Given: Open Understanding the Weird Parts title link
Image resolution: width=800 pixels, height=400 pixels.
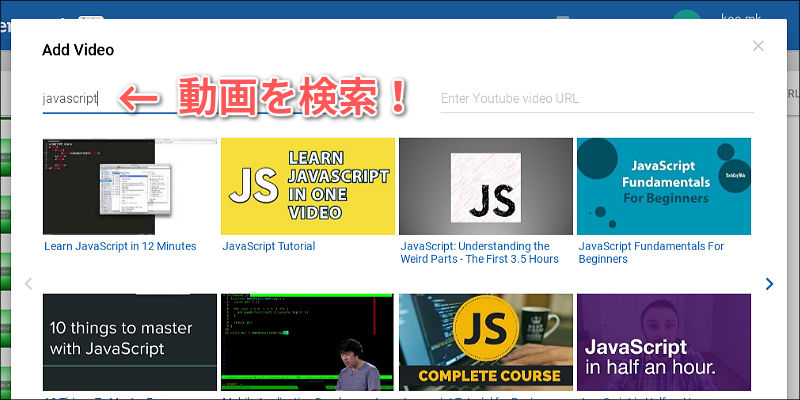Looking at the screenshot, I should pyautogui.click(x=480, y=253).
